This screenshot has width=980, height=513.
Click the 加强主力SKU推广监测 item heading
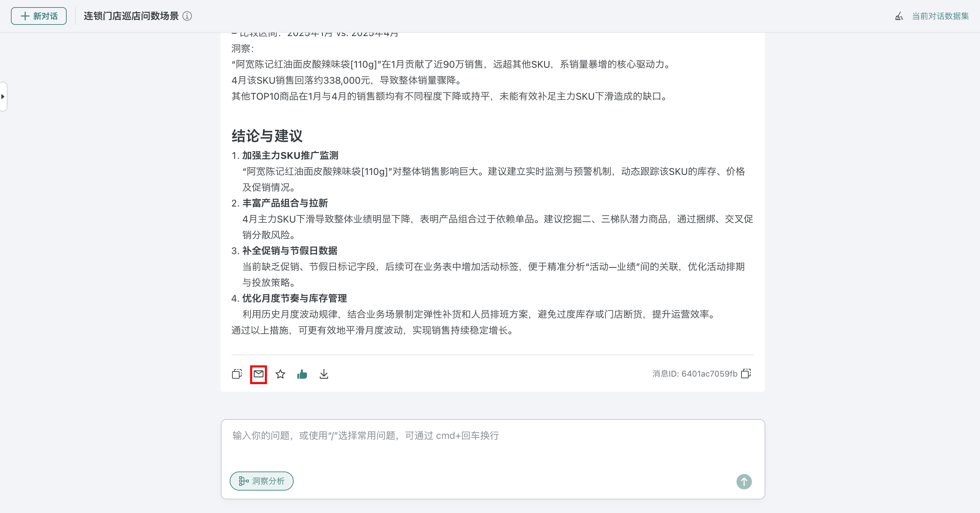pyautogui.click(x=290, y=155)
